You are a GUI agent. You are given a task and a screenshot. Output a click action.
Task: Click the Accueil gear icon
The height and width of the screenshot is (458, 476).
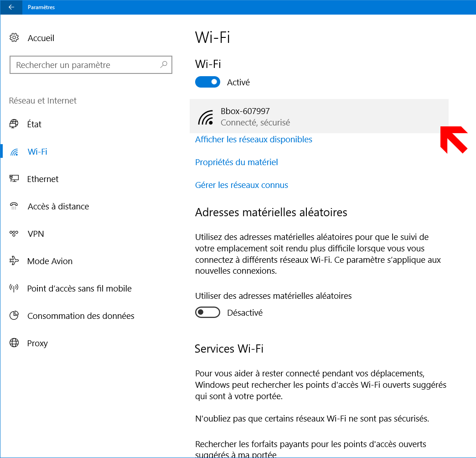[x=14, y=38]
